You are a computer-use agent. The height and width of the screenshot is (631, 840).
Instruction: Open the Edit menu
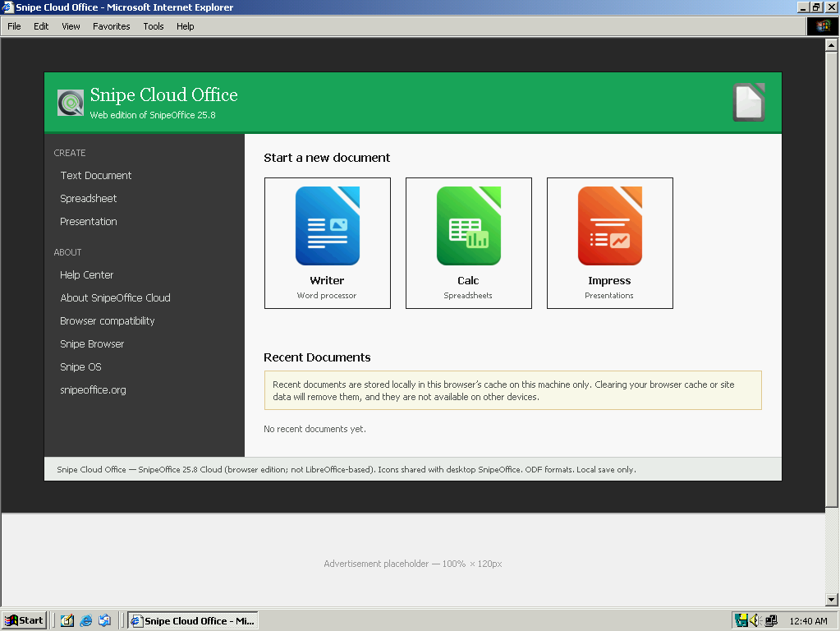[41, 26]
